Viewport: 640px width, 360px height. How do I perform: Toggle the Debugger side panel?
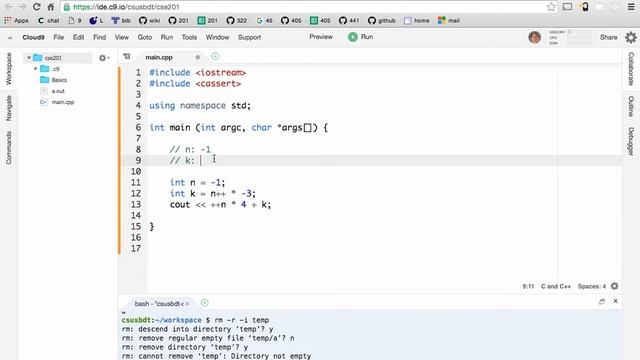pos(631,141)
